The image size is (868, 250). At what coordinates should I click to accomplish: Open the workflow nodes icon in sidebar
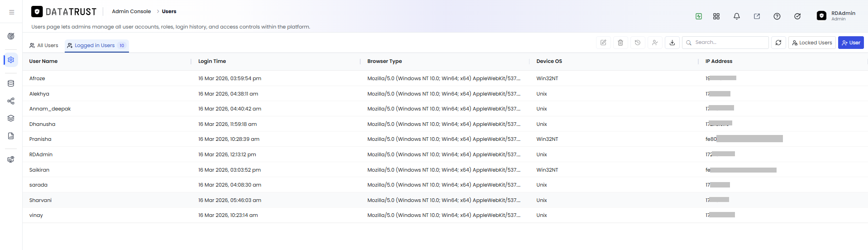pos(11,101)
